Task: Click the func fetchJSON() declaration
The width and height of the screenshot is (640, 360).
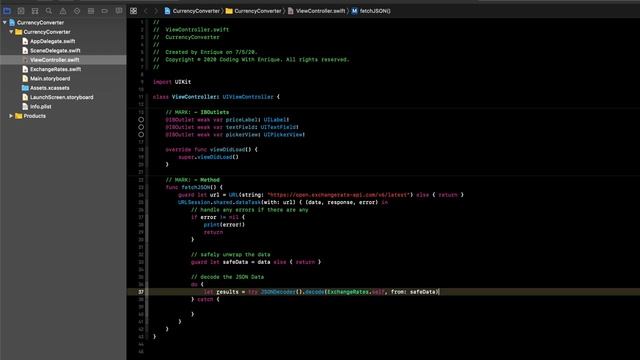Action: (194, 187)
